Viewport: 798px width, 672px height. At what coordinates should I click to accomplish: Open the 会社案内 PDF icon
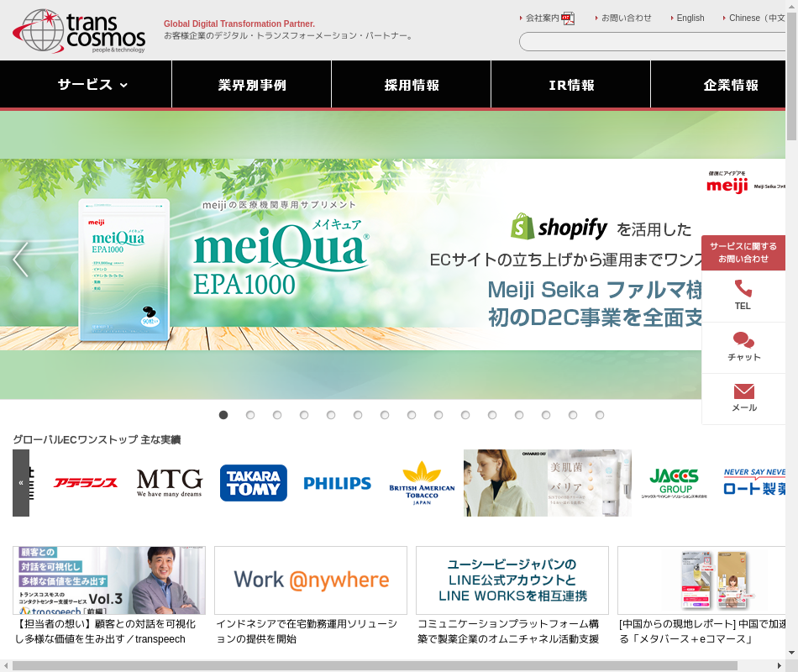(568, 18)
